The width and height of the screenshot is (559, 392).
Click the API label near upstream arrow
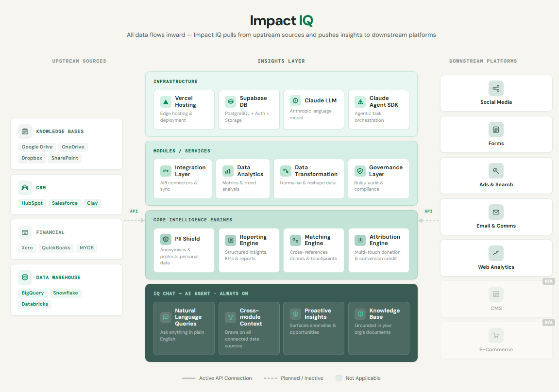click(134, 211)
